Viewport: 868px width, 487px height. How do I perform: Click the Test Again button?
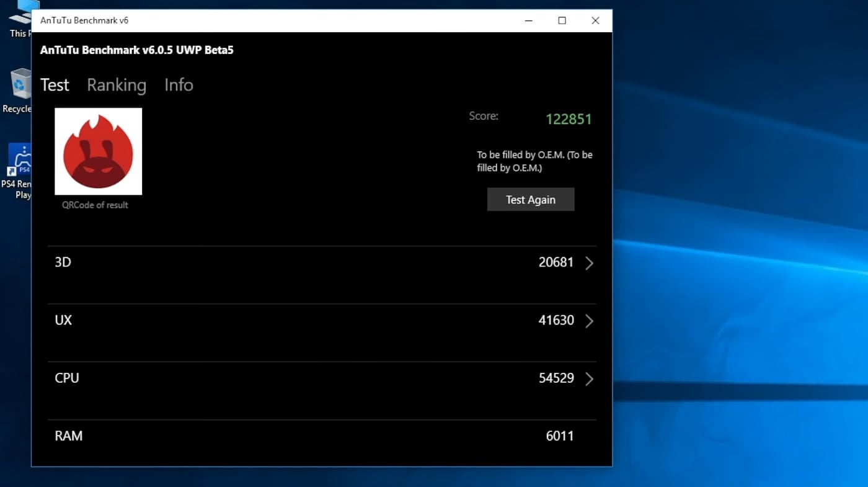[530, 199]
